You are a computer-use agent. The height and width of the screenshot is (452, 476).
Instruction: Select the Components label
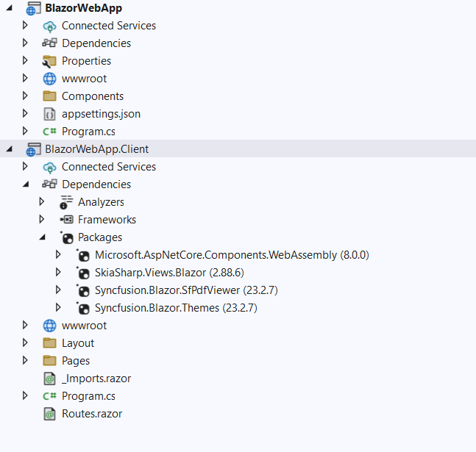(93, 96)
